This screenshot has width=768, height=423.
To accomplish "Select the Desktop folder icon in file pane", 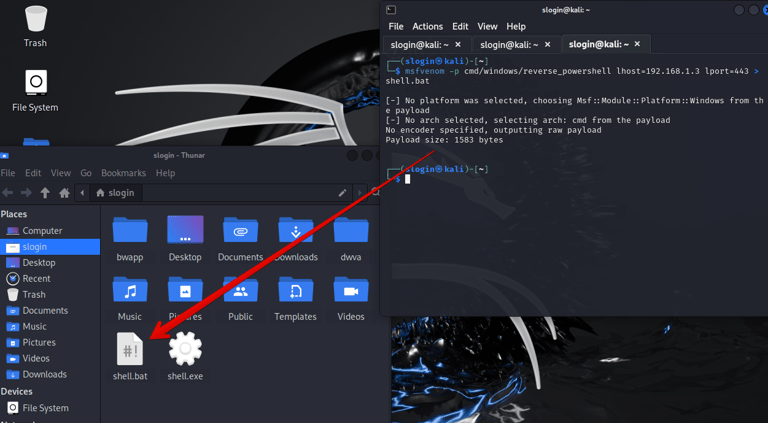I will [185, 230].
